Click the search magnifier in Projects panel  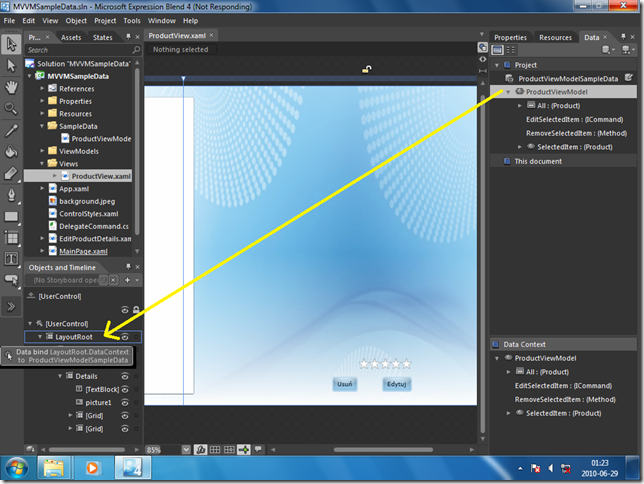pos(136,50)
